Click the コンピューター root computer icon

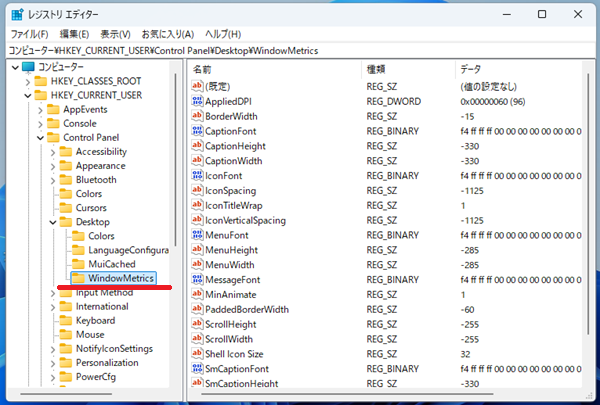pos(28,67)
